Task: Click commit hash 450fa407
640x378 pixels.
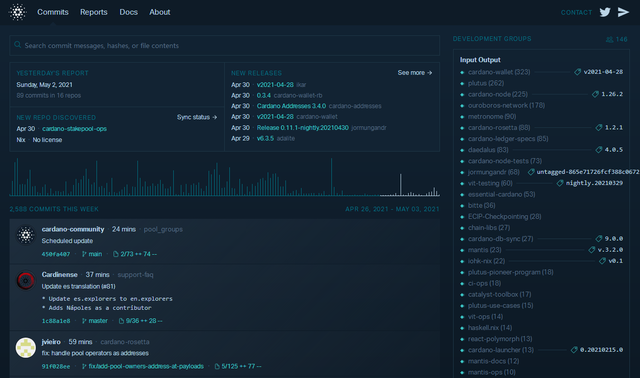Action: click(x=56, y=254)
